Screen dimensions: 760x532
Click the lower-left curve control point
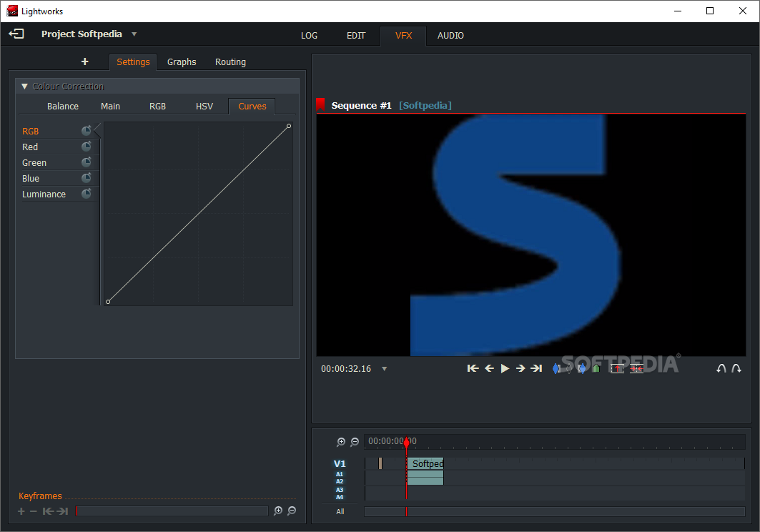tap(108, 302)
